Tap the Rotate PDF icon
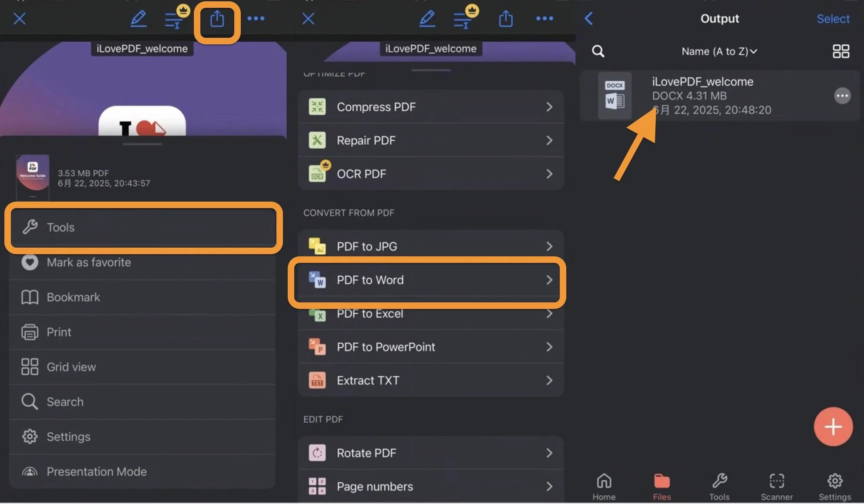This screenshot has width=864, height=504. [317, 453]
